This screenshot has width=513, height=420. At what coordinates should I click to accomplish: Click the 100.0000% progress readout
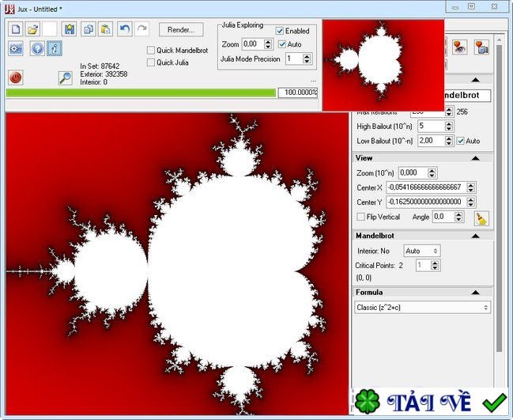coord(298,93)
